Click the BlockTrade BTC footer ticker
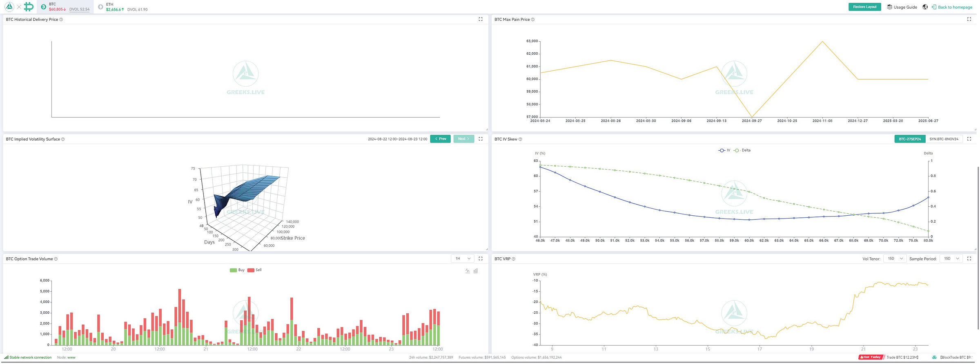 tap(956, 357)
